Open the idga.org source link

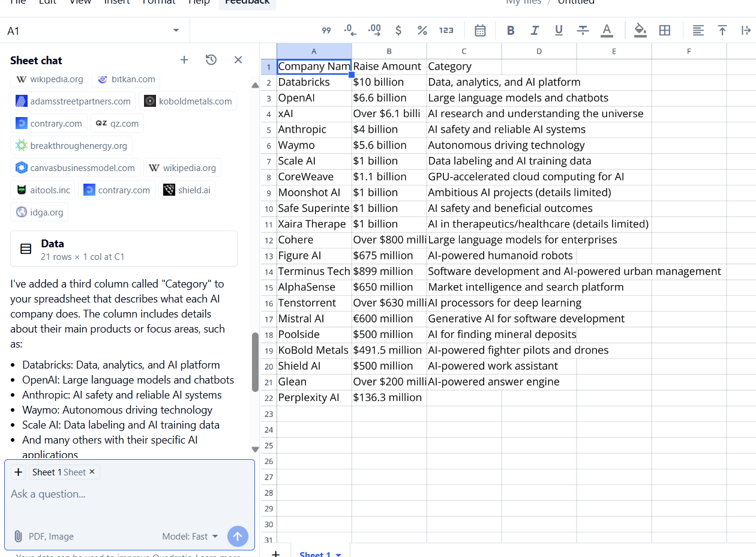(x=40, y=212)
